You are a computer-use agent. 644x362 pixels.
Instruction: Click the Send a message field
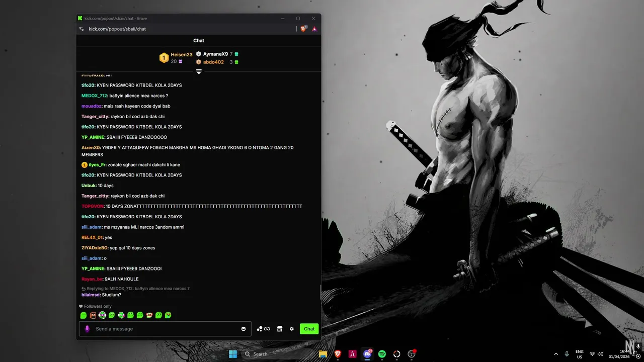pos(166,329)
